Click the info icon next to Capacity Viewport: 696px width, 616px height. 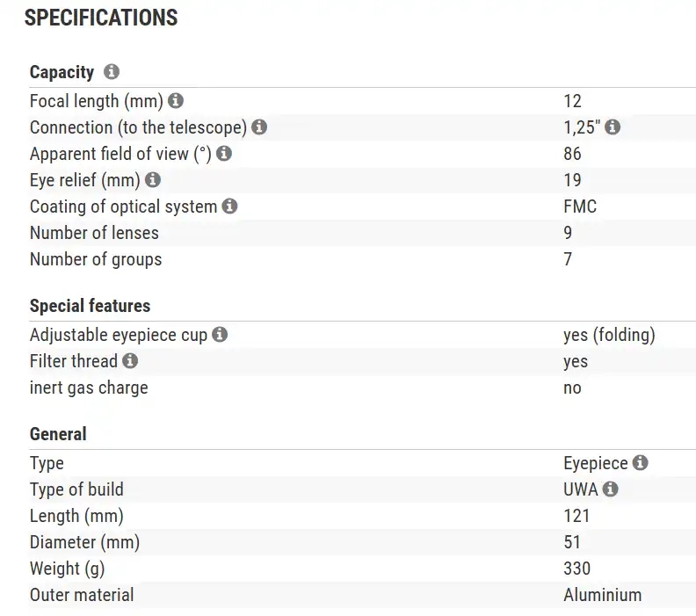[112, 72]
